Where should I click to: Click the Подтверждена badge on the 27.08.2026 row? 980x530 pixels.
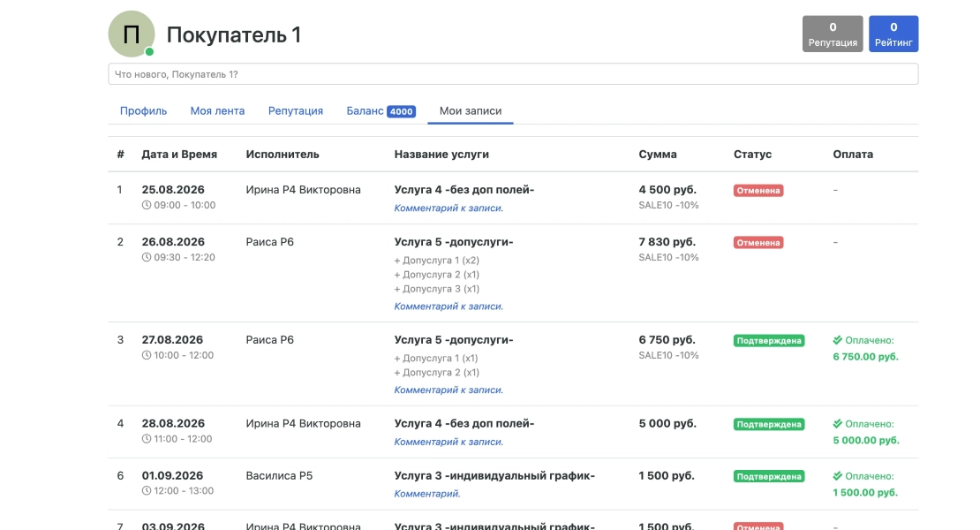(769, 341)
